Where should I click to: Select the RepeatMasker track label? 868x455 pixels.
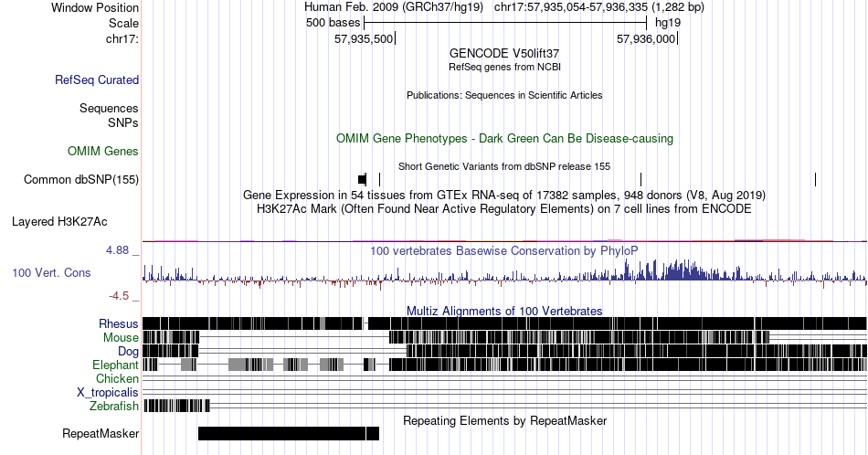pos(101,433)
